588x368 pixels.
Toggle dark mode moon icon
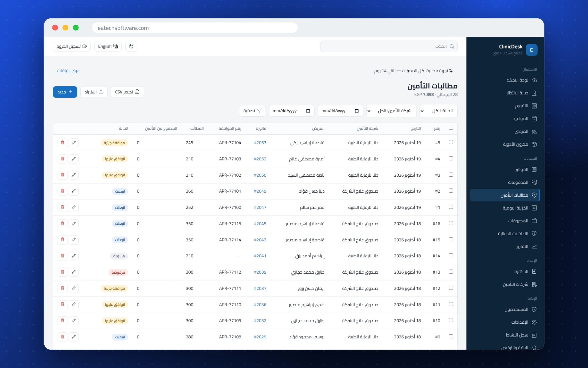(x=131, y=46)
